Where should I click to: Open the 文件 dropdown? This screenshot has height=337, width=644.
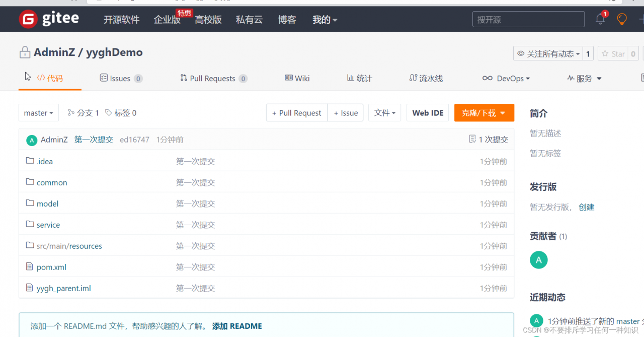[x=384, y=113]
